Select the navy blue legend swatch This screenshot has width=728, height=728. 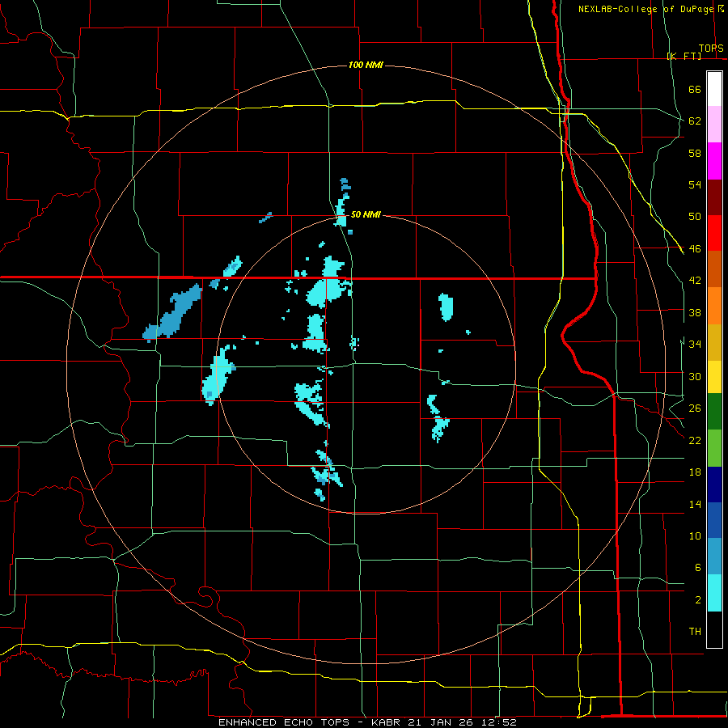pos(714,485)
